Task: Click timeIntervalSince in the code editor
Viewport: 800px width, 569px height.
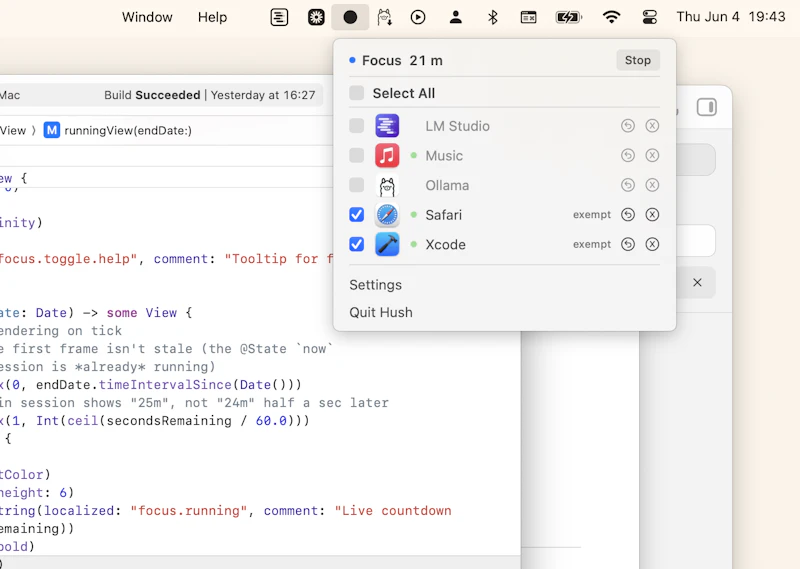Action: [165, 384]
